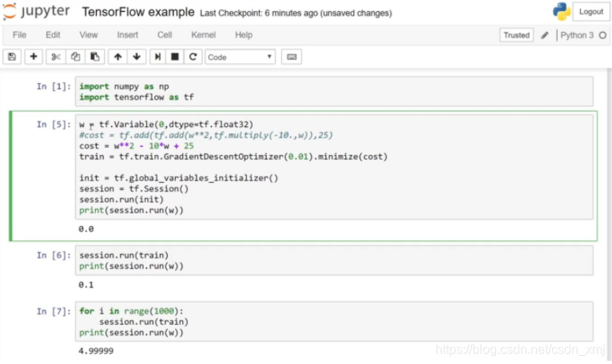The image size is (612, 364).
Task: Open the Edit menu
Action: [53, 35]
